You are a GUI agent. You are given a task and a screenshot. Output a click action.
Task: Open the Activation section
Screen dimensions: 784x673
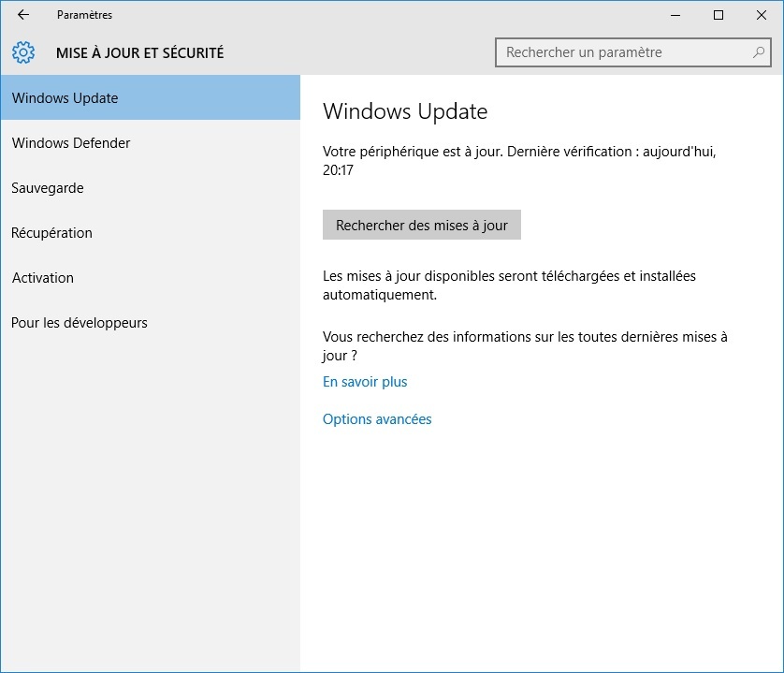point(151,278)
